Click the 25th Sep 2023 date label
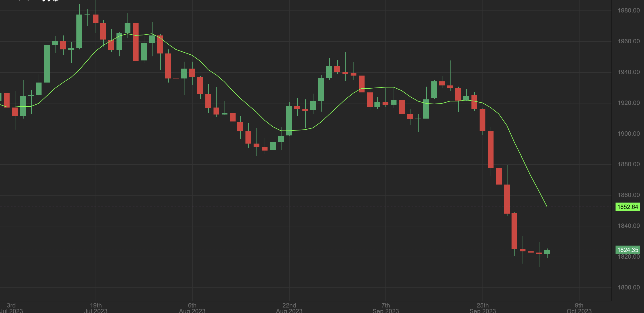The width and height of the screenshot is (644, 313). 483,308
